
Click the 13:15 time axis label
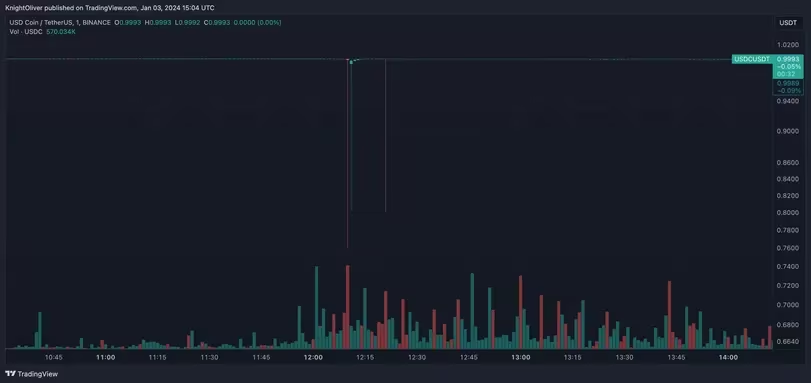point(573,357)
